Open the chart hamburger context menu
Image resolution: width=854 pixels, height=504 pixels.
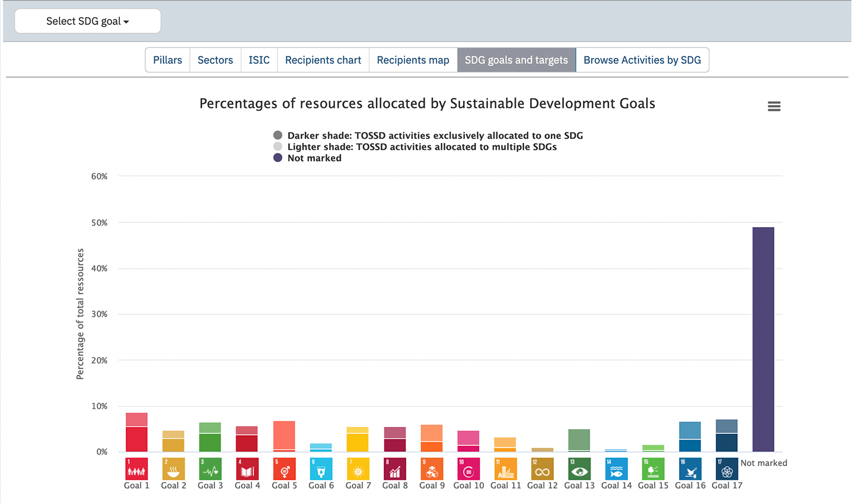coord(774,106)
